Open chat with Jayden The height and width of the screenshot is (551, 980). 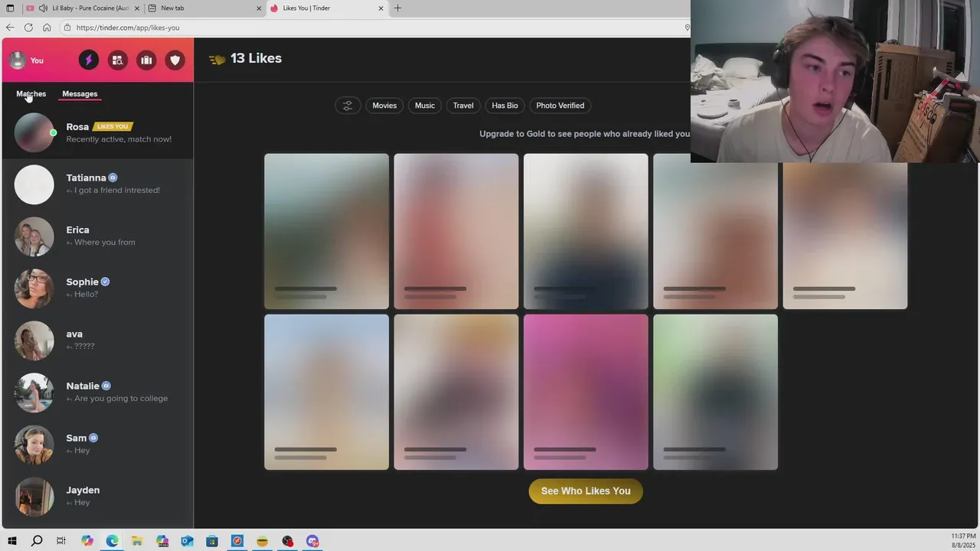tap(98, 497)
